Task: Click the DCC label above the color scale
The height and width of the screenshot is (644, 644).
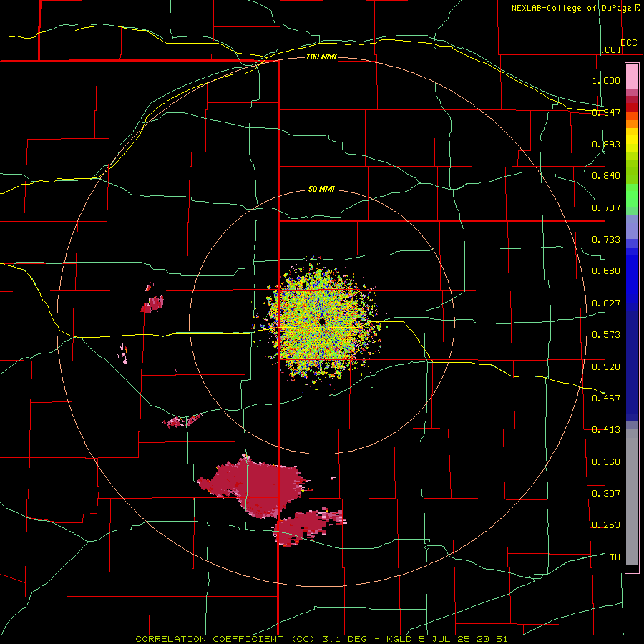Action: pos(628,43)
